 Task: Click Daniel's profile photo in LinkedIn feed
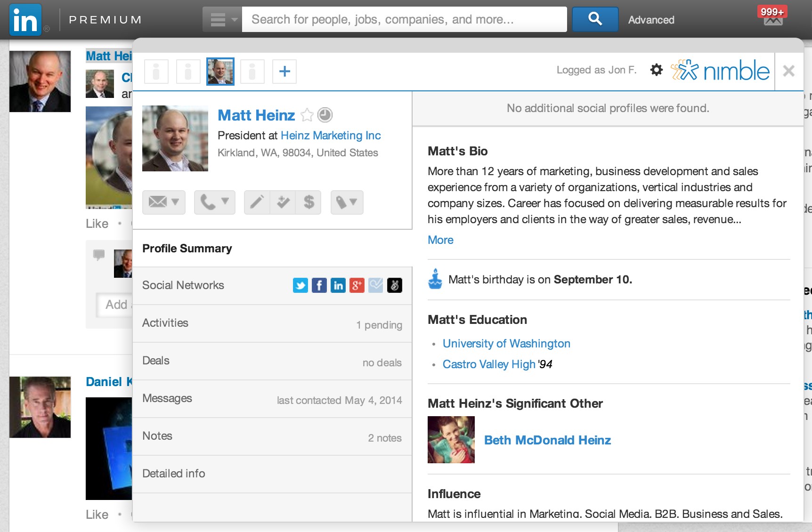(x=40, y=407)
